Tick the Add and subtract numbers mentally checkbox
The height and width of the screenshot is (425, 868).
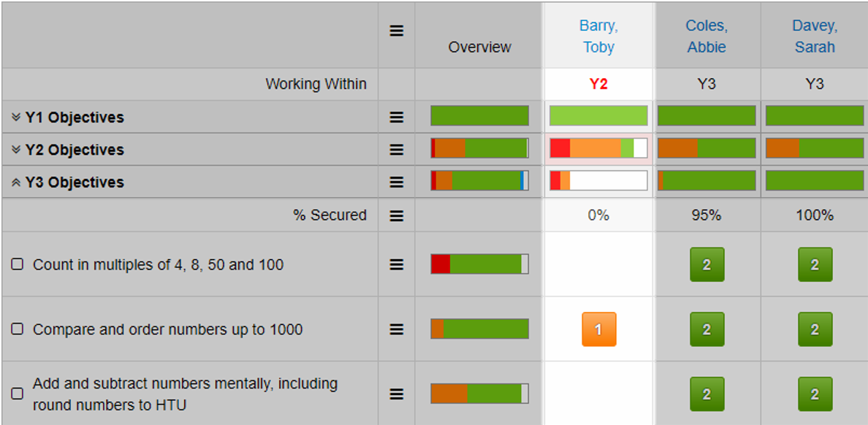[x=18, y=394]
